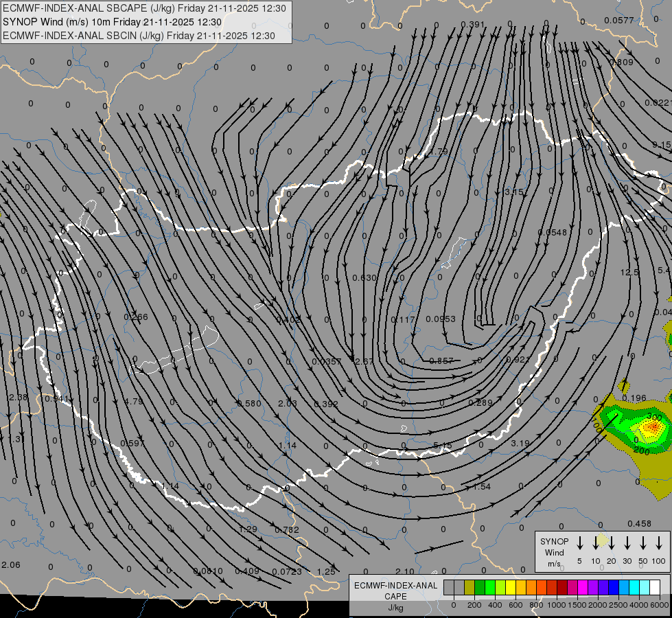Select the SYNOP Wind 10m title line
672x618 pixels.
(112, 22)
